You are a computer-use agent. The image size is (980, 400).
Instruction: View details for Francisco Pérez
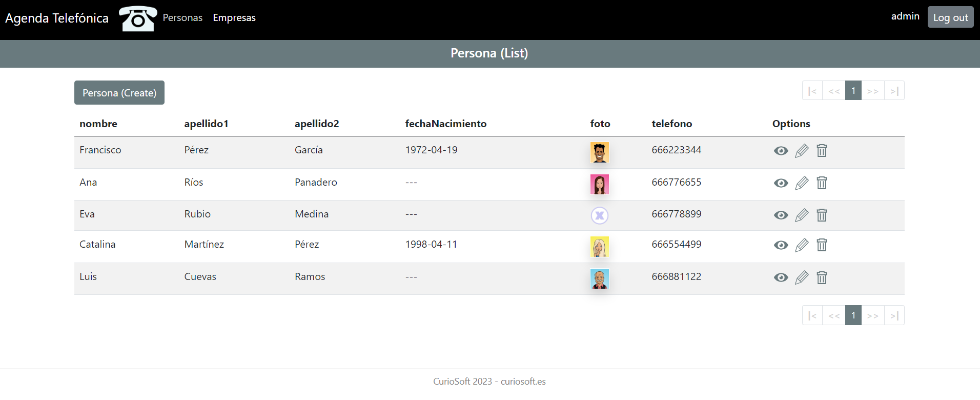coord(781,151)
